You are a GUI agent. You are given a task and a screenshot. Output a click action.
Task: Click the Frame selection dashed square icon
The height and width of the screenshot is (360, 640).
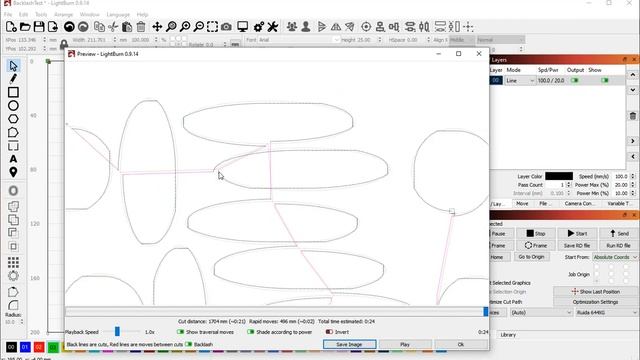[212, 27]
